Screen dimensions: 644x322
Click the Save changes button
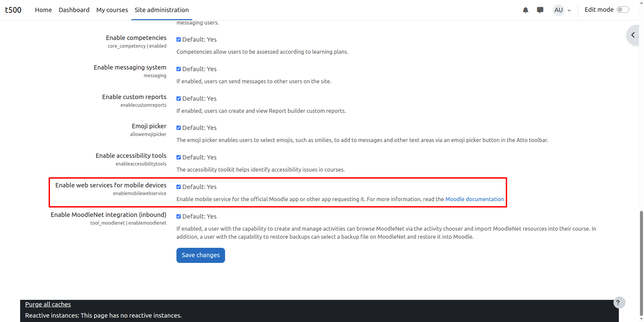point(201,255)
